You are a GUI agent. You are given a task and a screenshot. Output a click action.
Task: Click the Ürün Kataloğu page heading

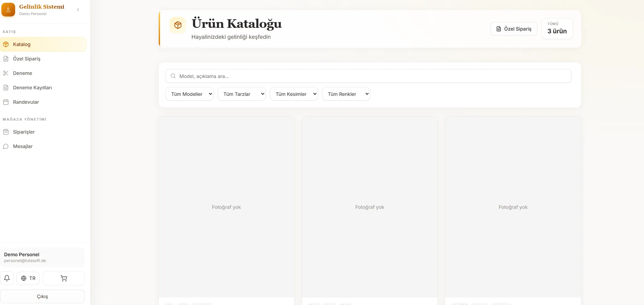pos(237,23)
